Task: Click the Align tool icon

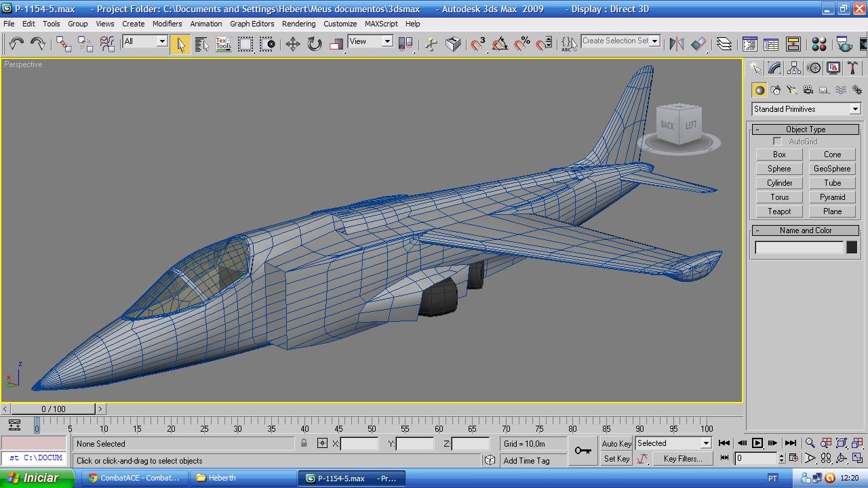Action: [x=698, y=44]
